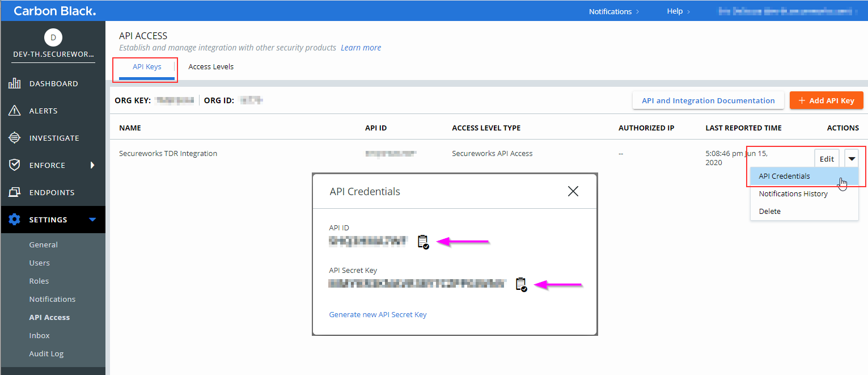Click Edit for Secureworks TDR Integration
The width and height of the screenshot is (868, 375).
[827, 159]
